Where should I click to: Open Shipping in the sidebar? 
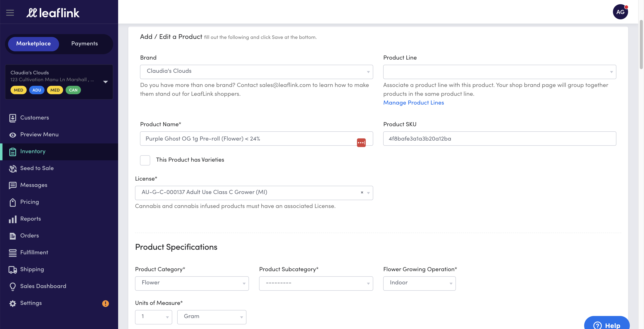(59, 270)
